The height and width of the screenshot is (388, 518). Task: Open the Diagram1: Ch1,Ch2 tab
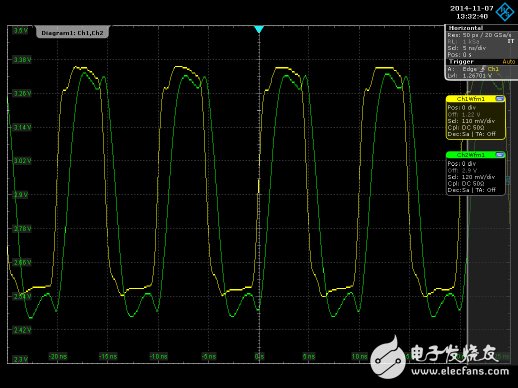(72, 33)
